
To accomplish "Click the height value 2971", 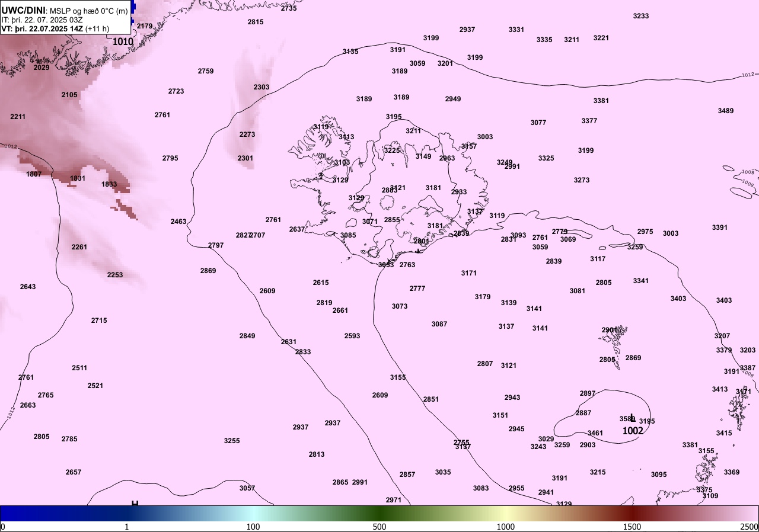I will click(x=394, y=500).
